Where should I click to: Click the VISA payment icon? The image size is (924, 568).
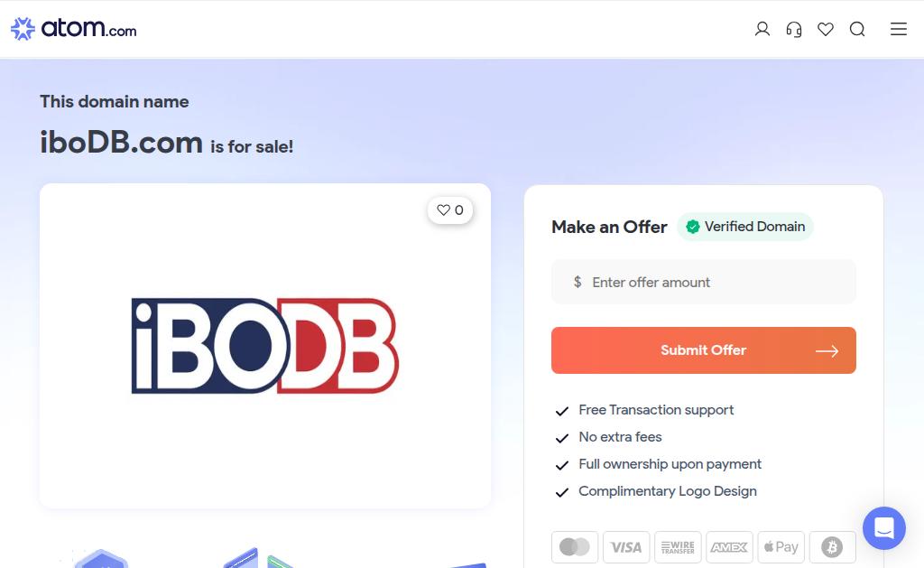coord(626,547)
